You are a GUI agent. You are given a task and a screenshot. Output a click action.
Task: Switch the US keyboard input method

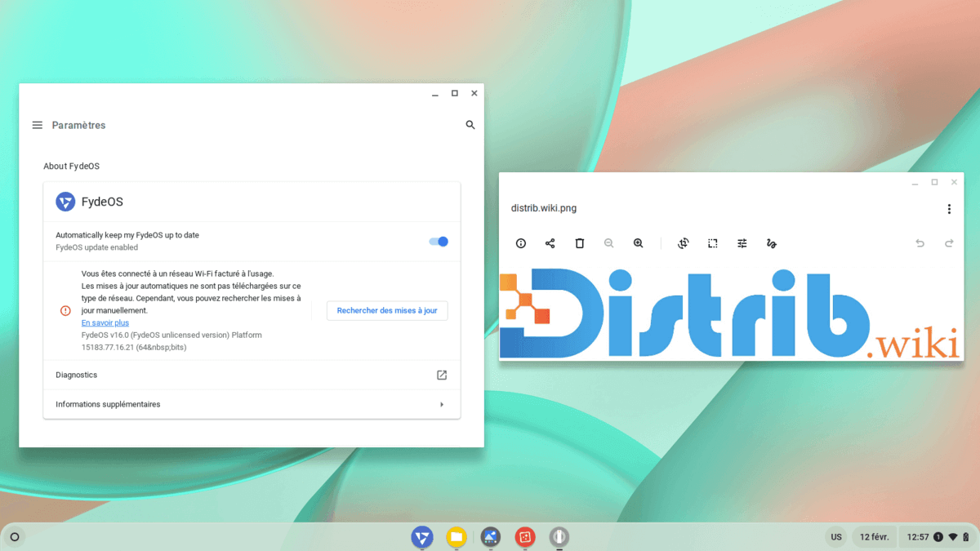click(836, 537)
